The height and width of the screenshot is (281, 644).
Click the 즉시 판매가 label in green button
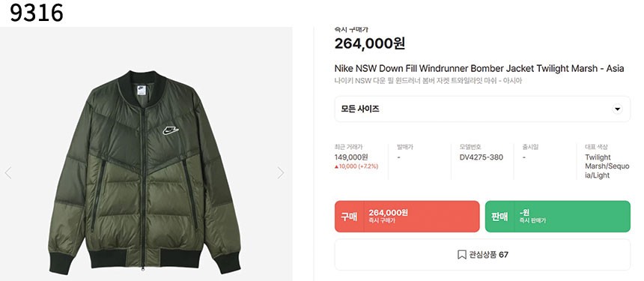coord(532,221)
